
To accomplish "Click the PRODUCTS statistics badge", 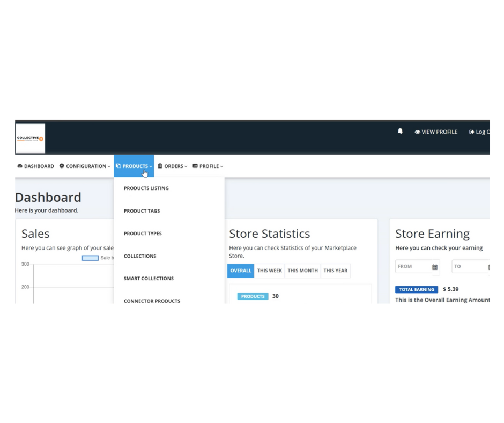I will click(x=253, y=296).
